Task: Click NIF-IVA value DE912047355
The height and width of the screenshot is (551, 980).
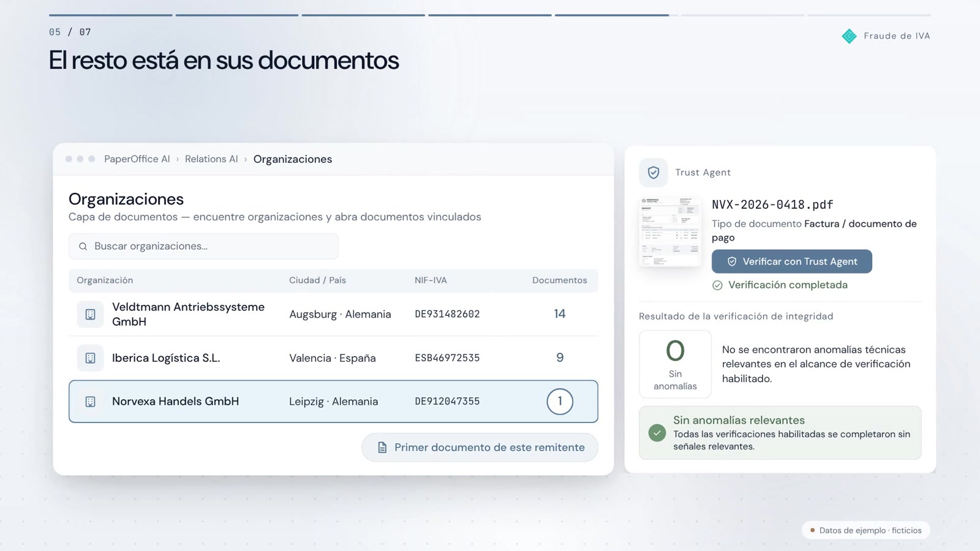Action: (x=447, y=402)
